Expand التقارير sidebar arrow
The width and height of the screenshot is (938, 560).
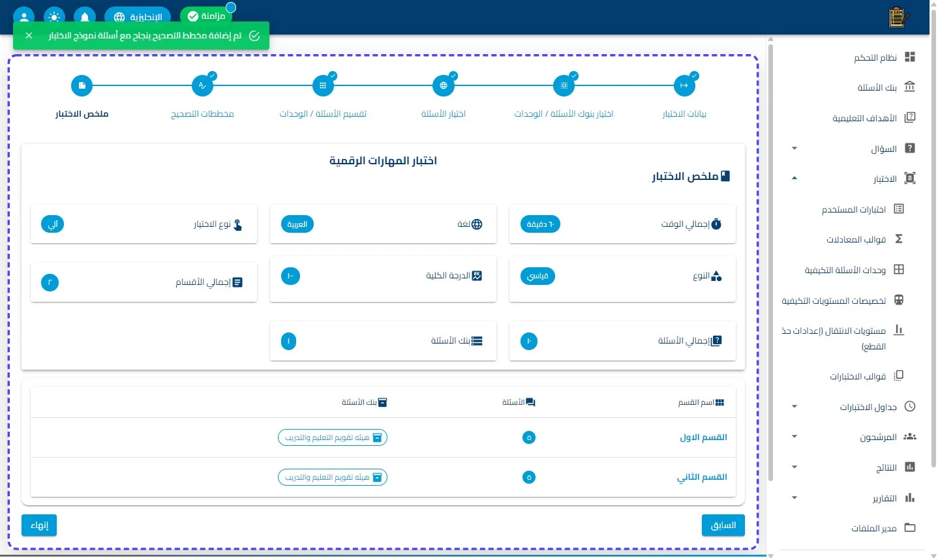click(x=794, y=498)
